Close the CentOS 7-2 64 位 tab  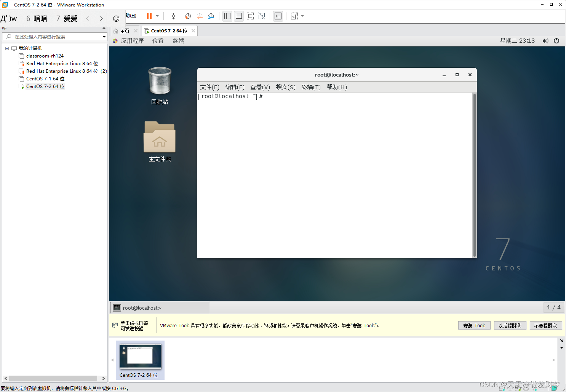point(193,31)
